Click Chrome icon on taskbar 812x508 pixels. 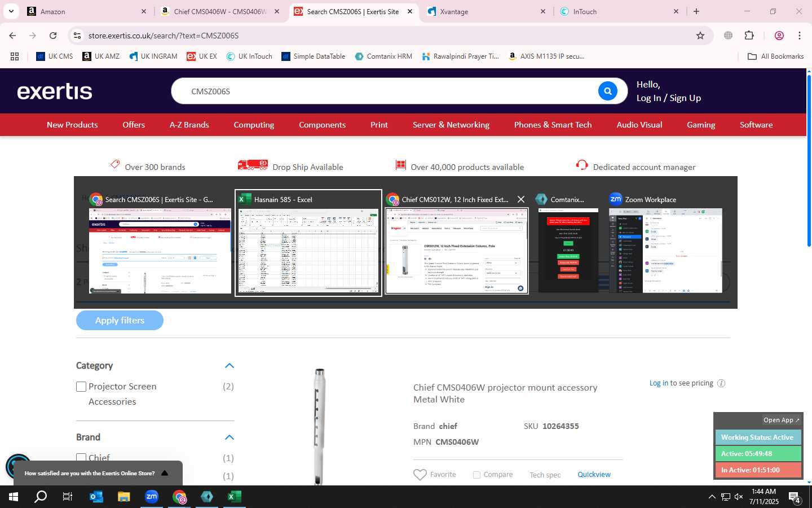coord(179,497)
